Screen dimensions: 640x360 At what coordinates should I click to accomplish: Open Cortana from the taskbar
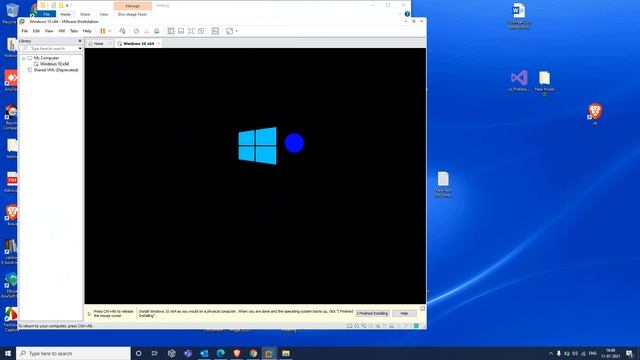(138, 353)
